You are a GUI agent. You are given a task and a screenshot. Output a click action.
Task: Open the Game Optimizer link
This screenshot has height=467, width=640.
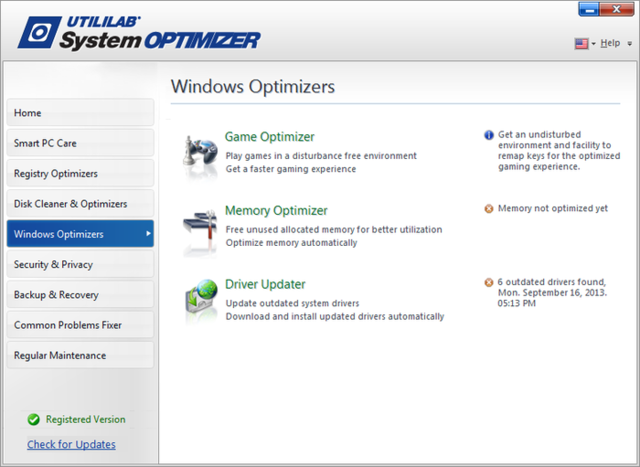pos(269,137)
